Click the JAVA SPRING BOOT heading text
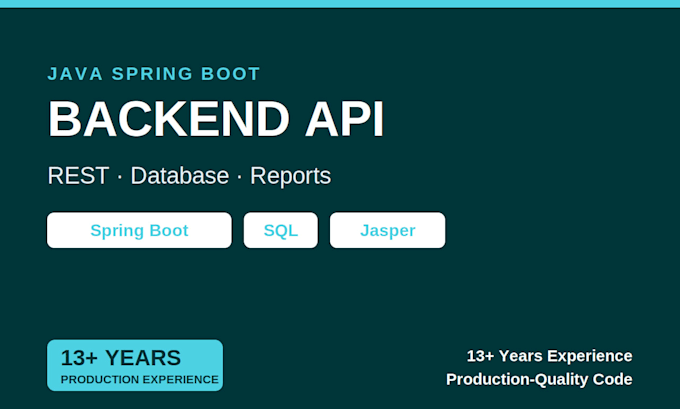This screenshot has width=680, height=409. click(x=154, y=74)
